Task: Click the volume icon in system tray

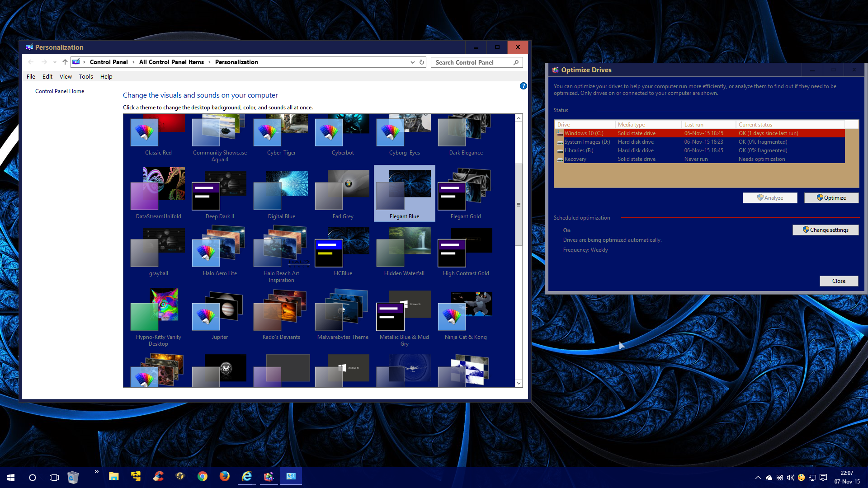Action: [x=790, y=478]
